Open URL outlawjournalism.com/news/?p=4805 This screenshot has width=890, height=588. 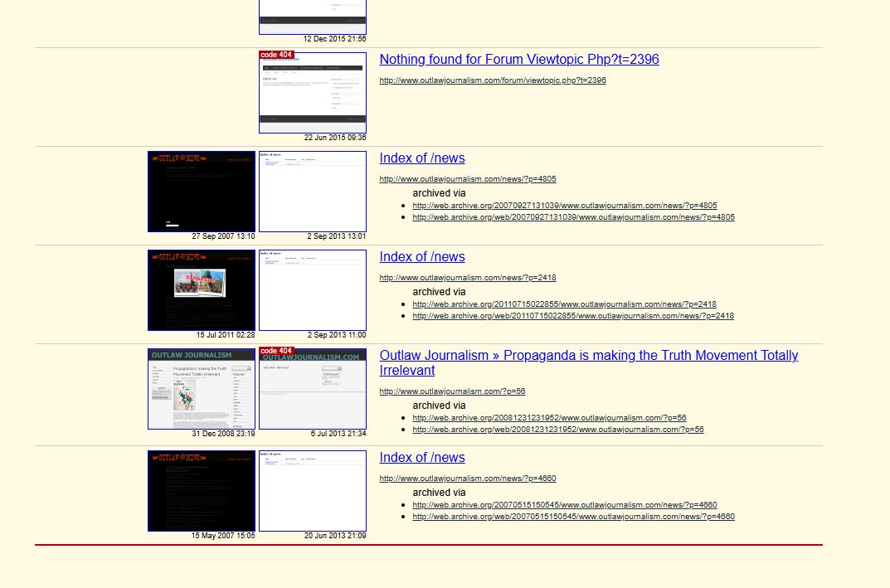pyautogui.click(x=468, y=179)
